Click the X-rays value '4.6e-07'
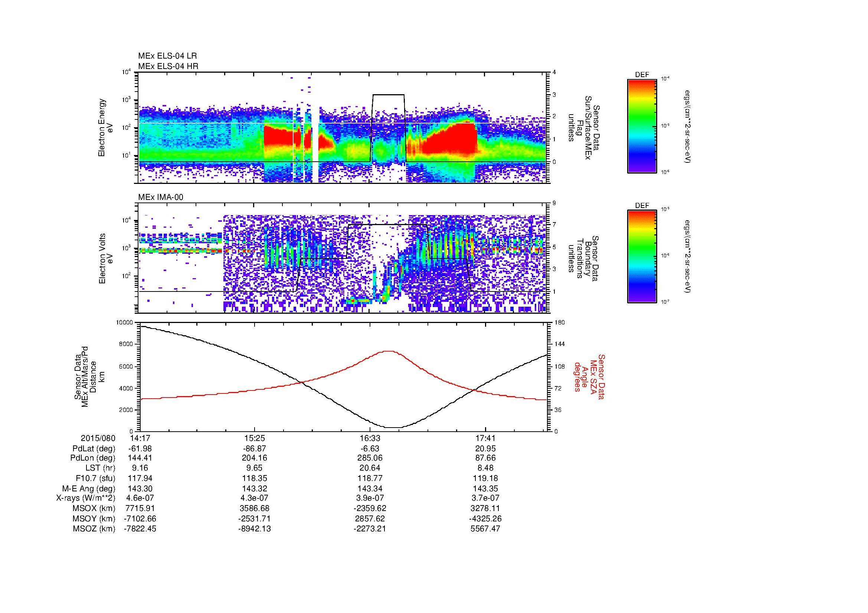The height and width of the screenshot is (613, 868). tap(140, 498)
